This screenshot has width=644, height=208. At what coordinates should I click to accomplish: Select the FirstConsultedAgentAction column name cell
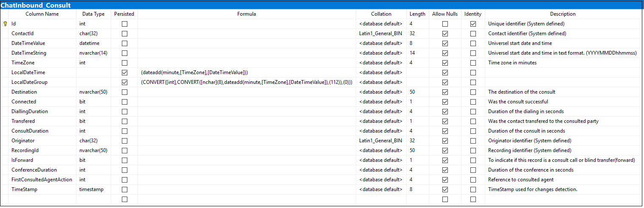42,180
